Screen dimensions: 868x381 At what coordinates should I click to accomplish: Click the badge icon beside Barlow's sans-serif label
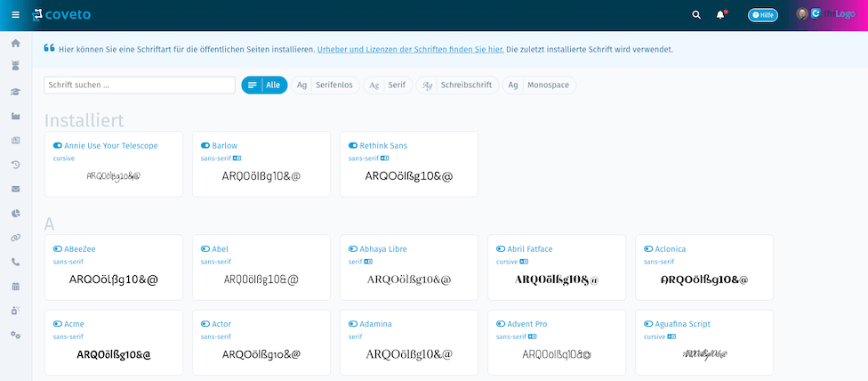click(237, 158)
